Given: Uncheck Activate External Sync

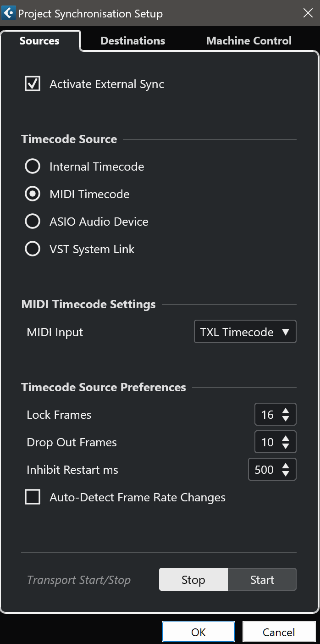Looking at the screenshot, I should (33, 84).
